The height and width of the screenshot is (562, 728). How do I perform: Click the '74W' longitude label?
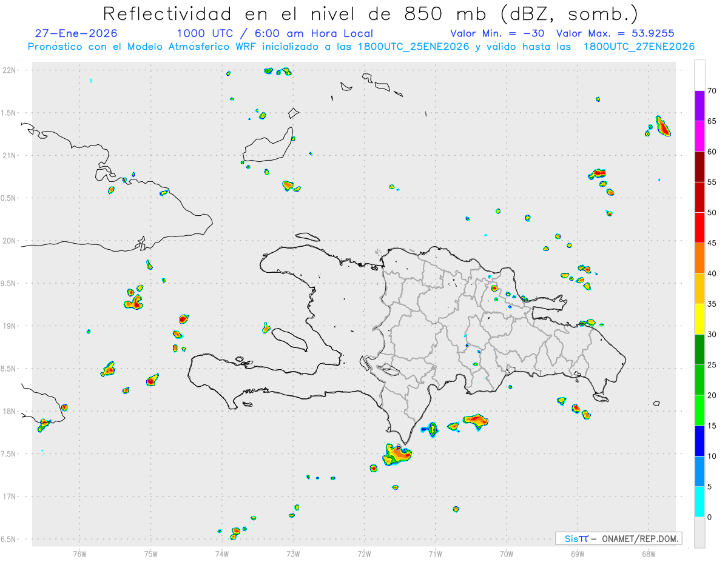(221, 554)
